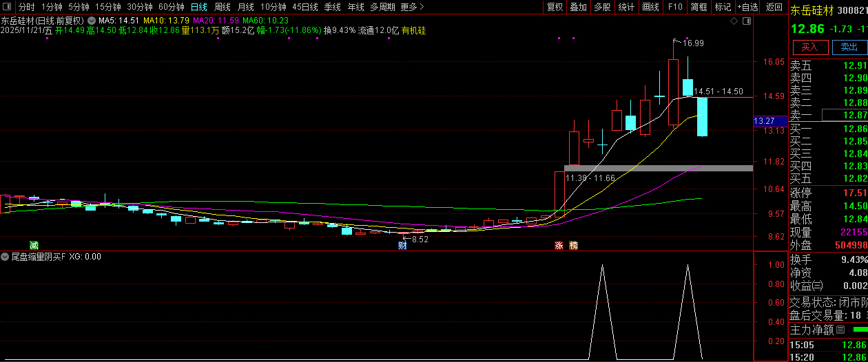868x362 pixels.
Task: Click the 卖一 ask price row
Action: (828, 115)
